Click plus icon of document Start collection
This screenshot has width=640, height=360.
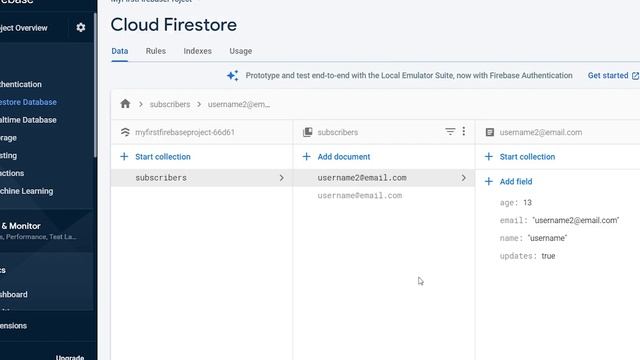click(489, 157)
